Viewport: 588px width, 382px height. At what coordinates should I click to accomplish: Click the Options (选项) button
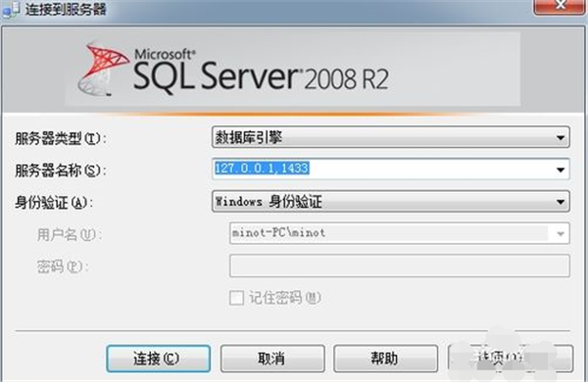tap(510, 358)
